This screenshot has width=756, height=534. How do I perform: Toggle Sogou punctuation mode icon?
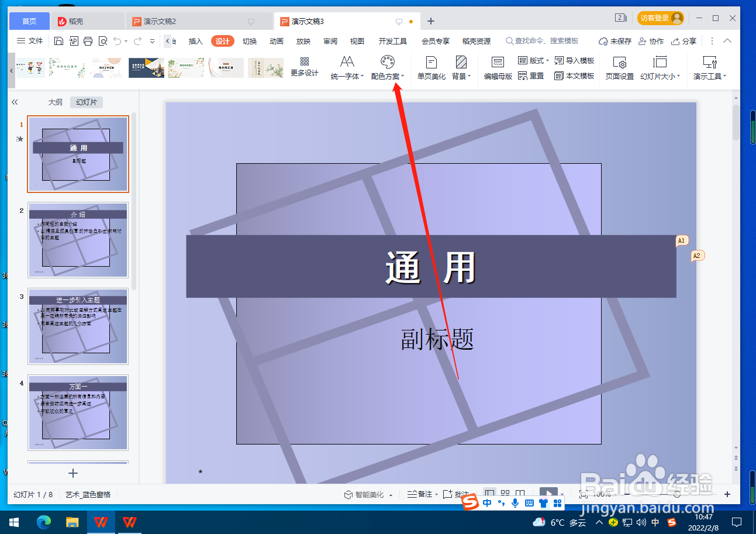pos(501,503)
